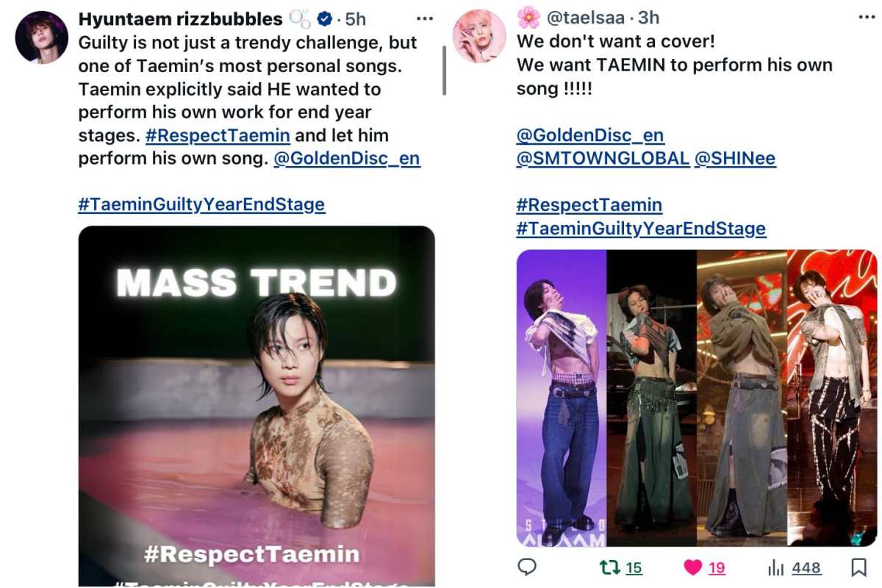
Task: View analytics via the 448 views icon
Action: click(x=775, y=567)
